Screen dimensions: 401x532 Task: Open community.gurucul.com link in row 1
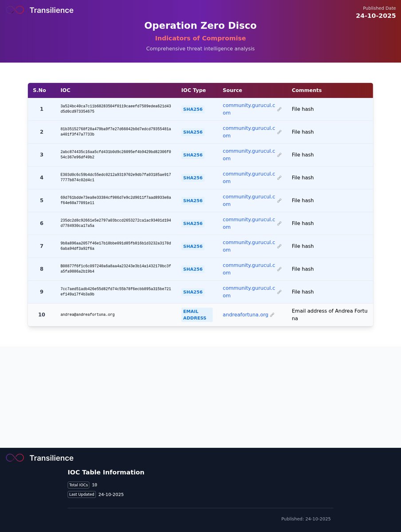pyautogui.click(x=249, y=109)
